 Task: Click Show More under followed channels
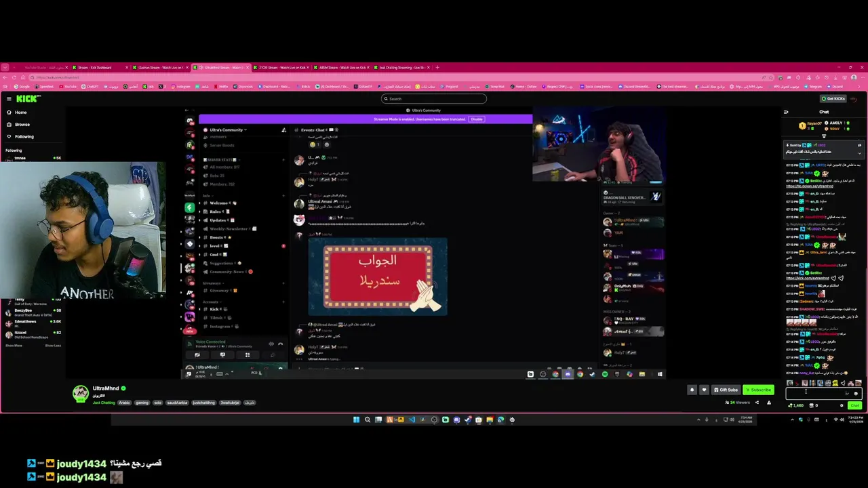(14, 346)
